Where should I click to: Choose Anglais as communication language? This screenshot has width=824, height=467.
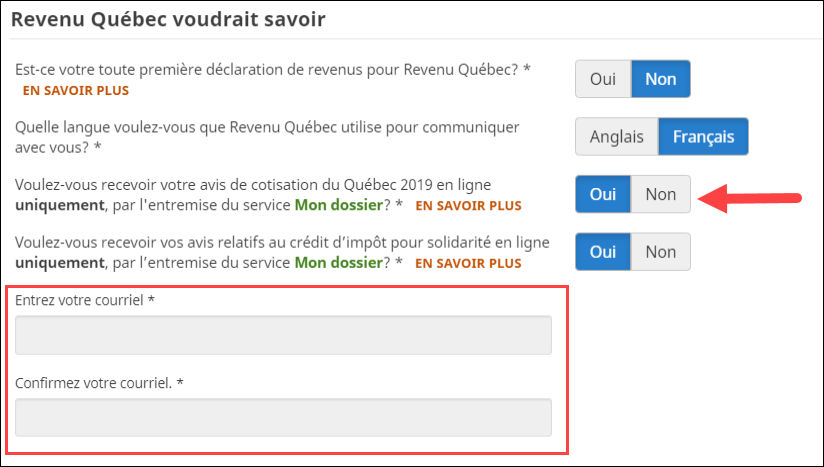[x=617, y=137]
